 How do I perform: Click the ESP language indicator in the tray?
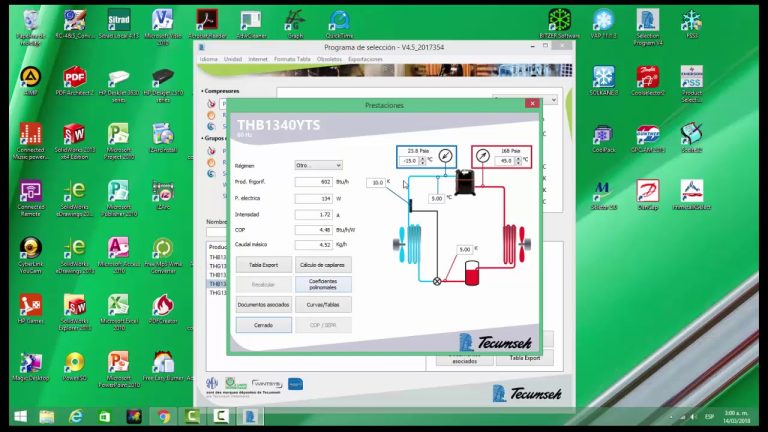(709, 417)
